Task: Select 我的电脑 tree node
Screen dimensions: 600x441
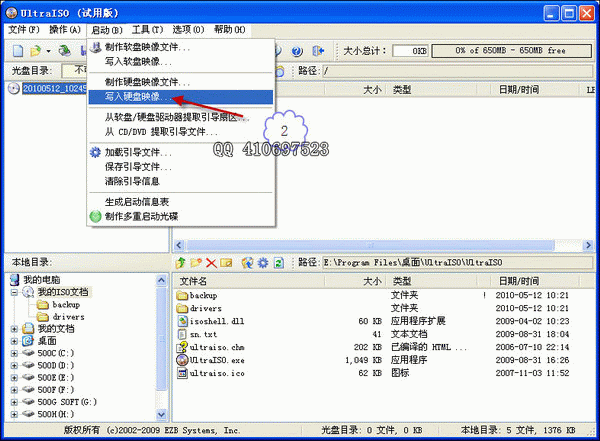Action: click(x=42, y=279)
